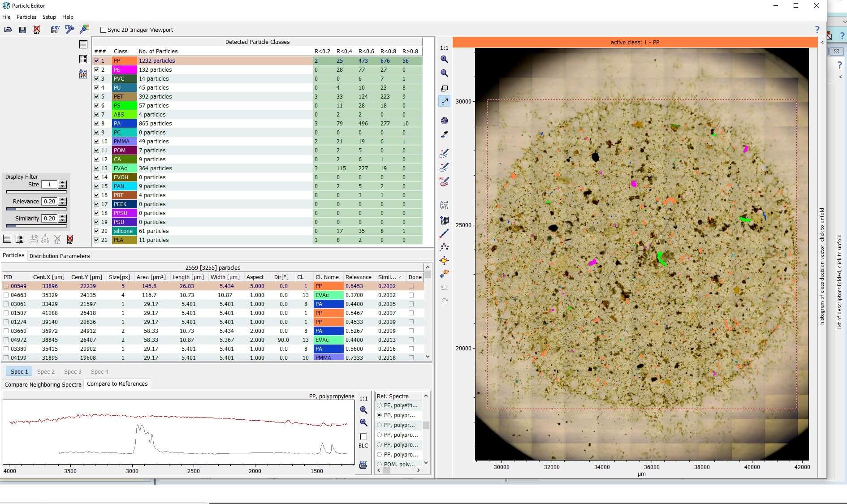Increase the Size filter stepper value

[x=62, y=182]
